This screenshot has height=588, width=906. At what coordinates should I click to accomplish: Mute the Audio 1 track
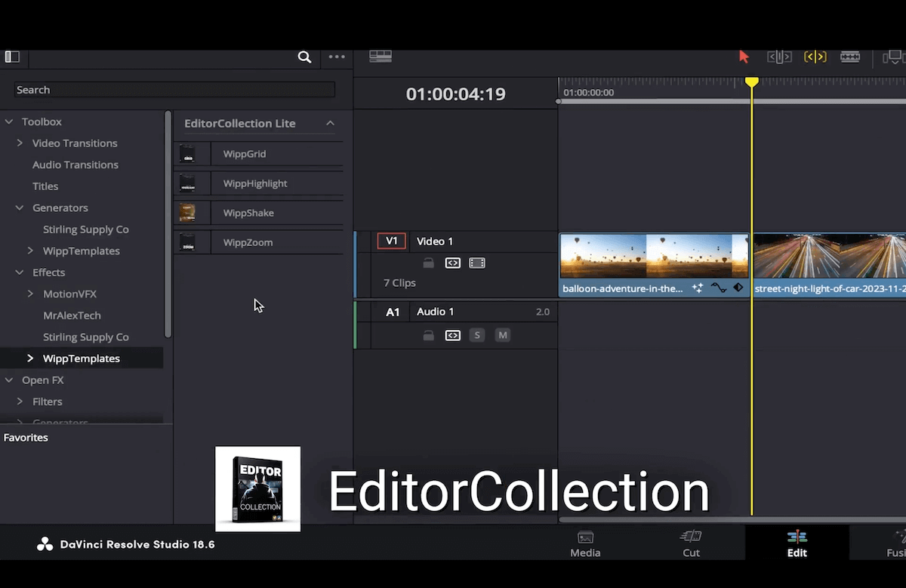[x=502, y=335]
